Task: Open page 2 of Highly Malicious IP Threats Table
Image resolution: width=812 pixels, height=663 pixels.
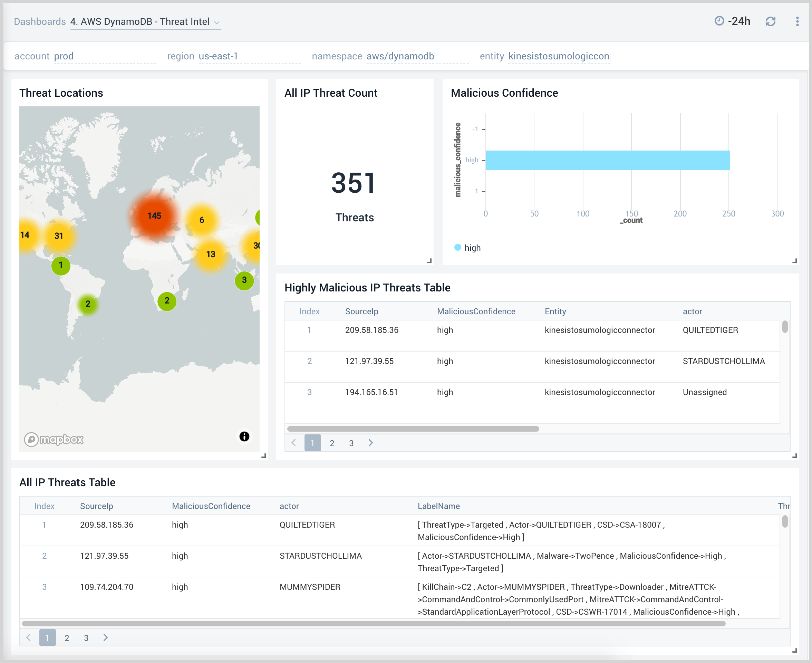Action: [332, 443]
